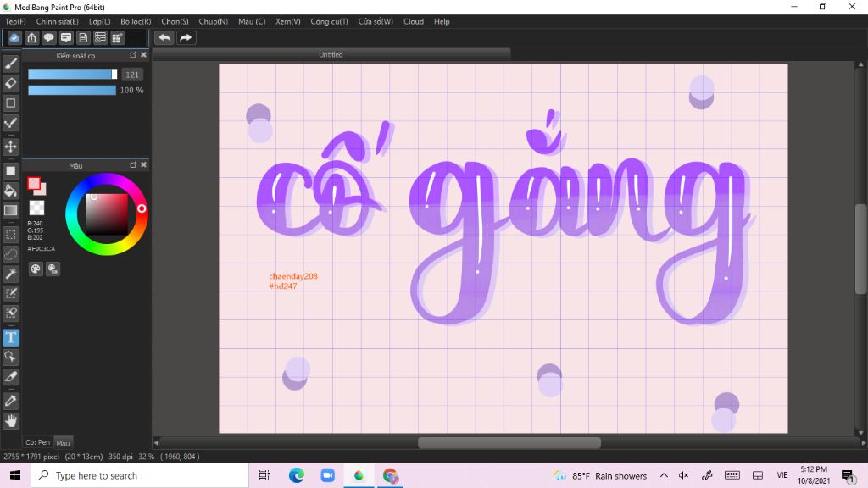
Task: Open the Lớp(L) menu
Action: tap(100, 21)
